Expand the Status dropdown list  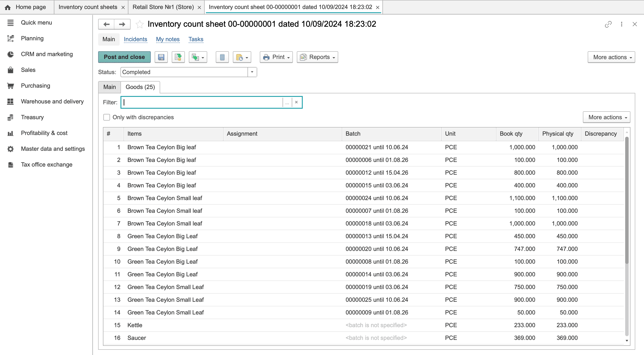(252, 72)
